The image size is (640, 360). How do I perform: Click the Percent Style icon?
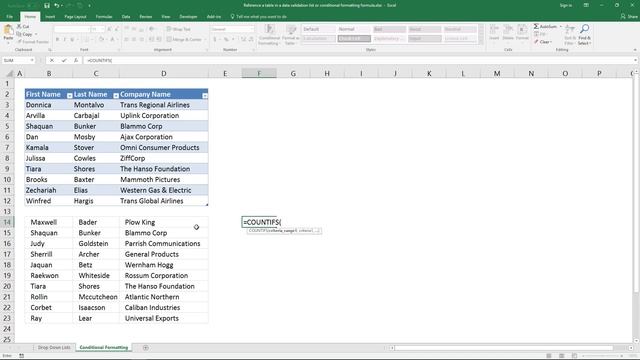click(226, 40)
